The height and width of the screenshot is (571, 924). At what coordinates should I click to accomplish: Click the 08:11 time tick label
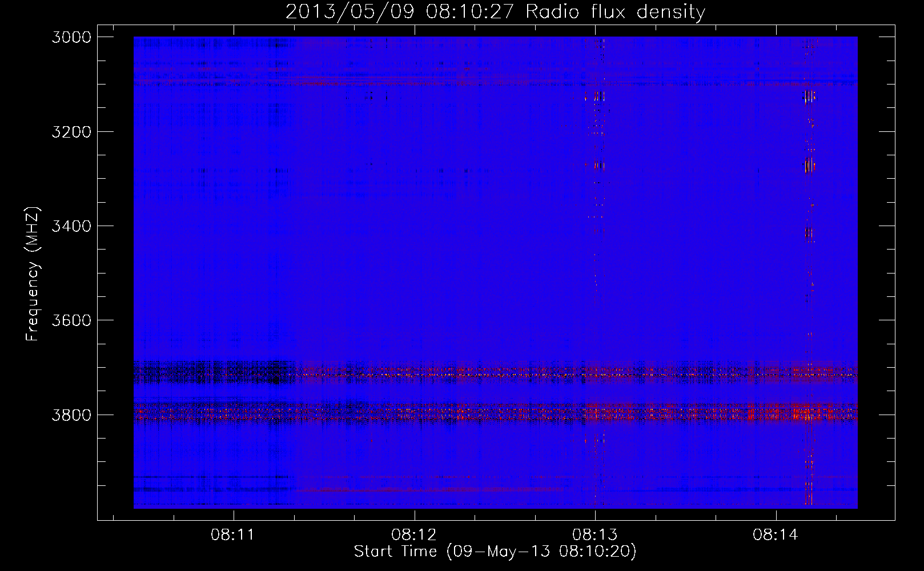(x=233, y=535)
